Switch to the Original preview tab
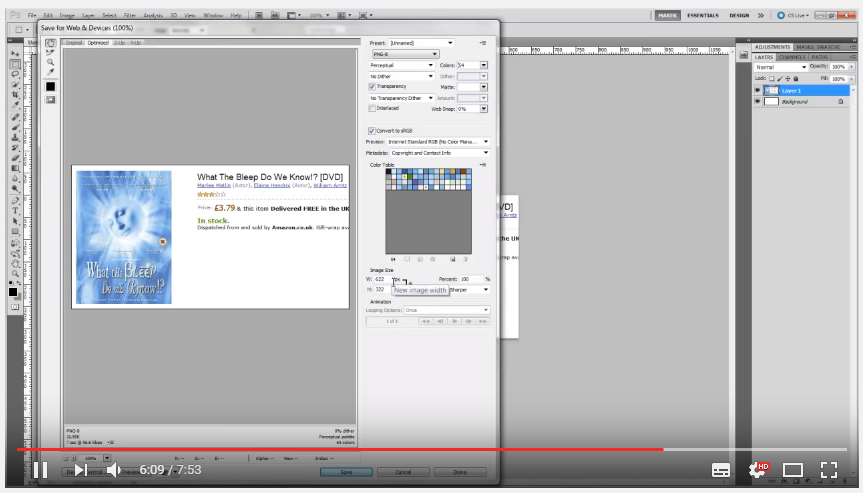This screenshot has width=863, height=493. pos(74,43)
